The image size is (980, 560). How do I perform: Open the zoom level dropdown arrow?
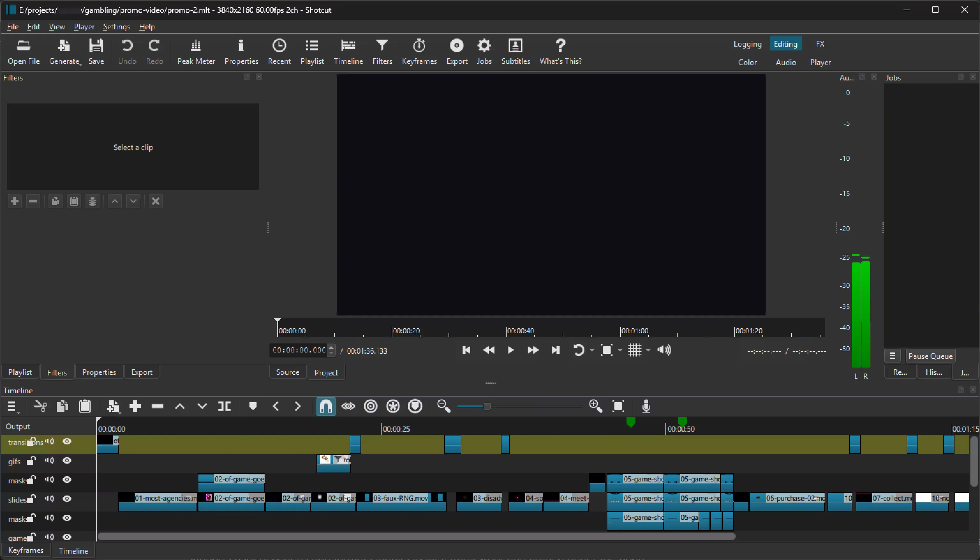620,350
